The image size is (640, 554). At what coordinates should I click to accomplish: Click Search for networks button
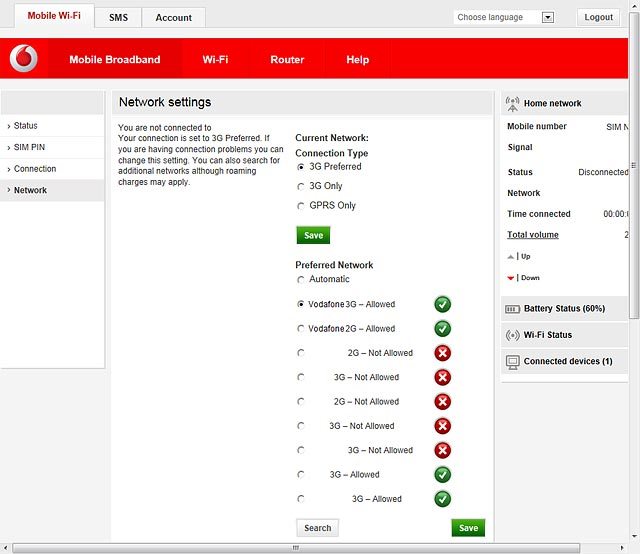coord(318,528)
